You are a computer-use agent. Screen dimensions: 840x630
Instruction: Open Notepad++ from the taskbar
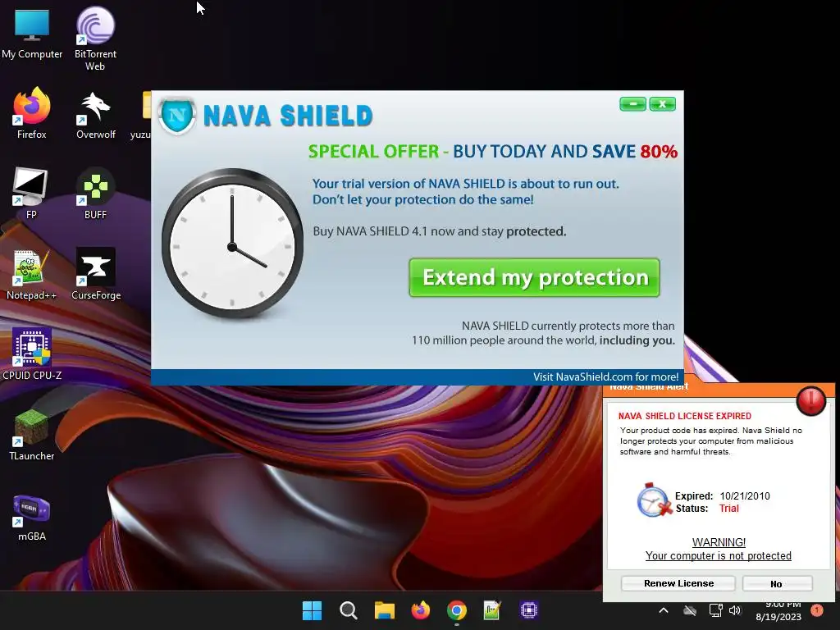coord(492,610)
